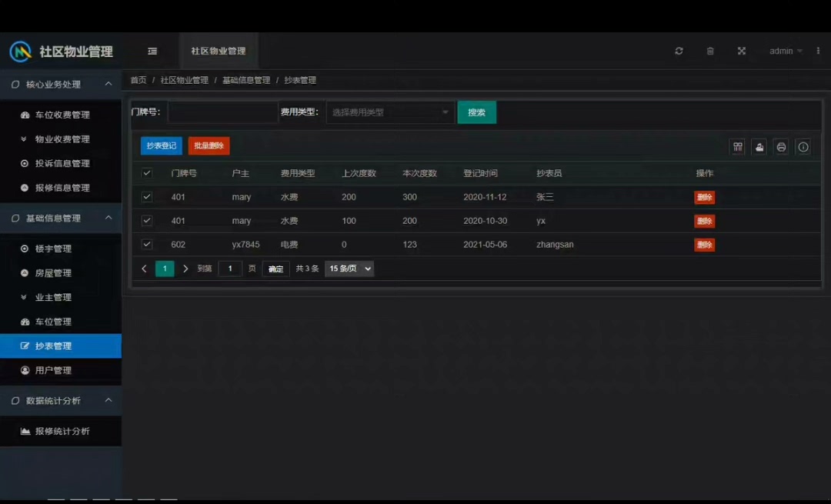Uncheck the row dated 2020-10-30
The image size is (831, 504).
tap(147, 221)
